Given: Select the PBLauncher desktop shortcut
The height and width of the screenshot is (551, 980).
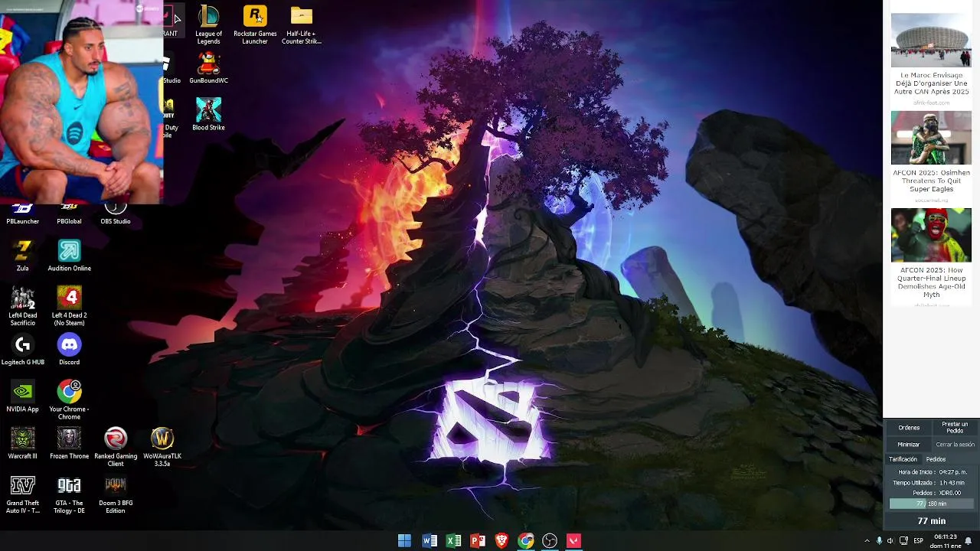Looking at the screenshot, I should click(x=23, y=214).
